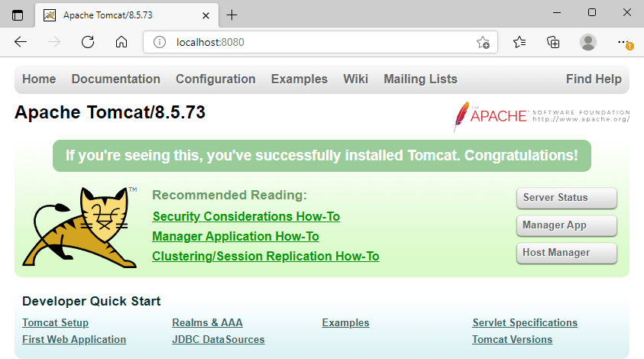Click the Apache Software Foundation logo
644x359 pixels.
pos(541,116)
